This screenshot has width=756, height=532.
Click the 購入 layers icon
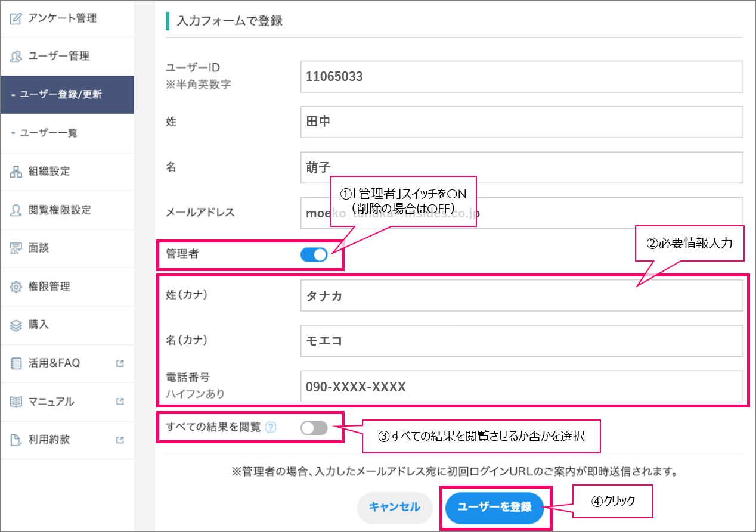point(16,325)
